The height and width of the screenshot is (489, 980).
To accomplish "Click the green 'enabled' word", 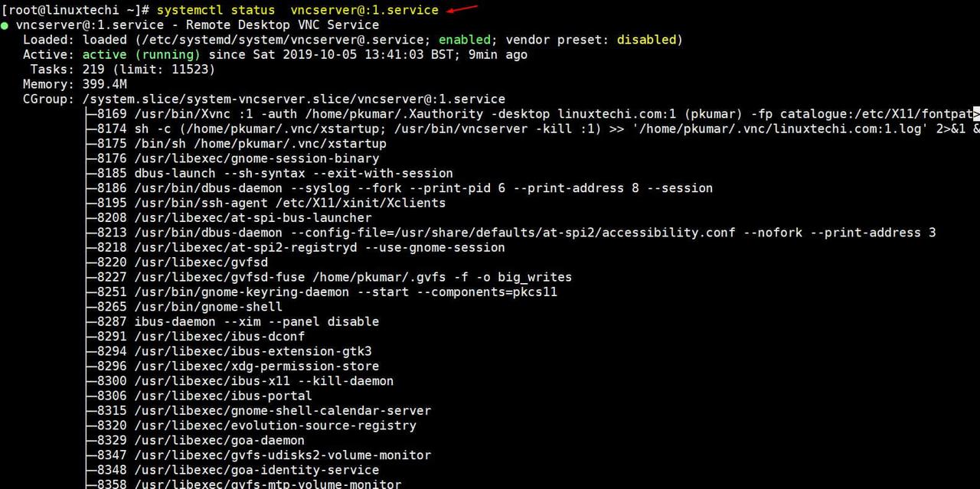I will pos(465,40).
